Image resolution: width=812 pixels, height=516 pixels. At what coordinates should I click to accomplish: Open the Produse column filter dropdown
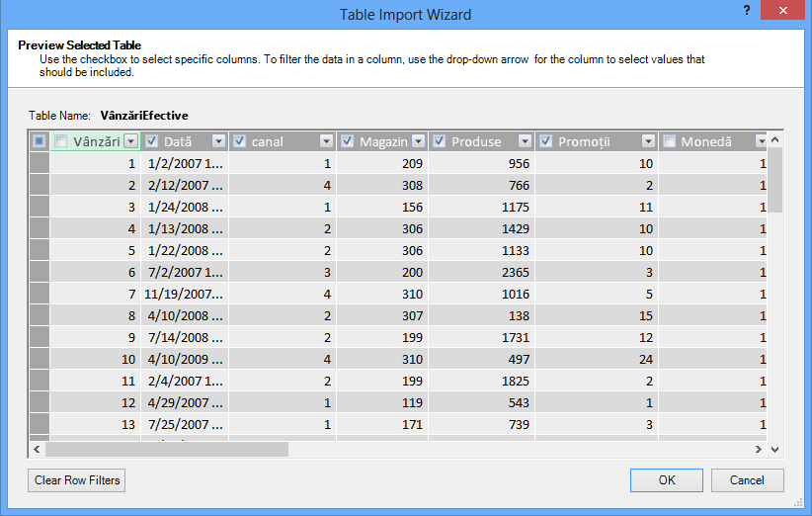pos(526,141)
